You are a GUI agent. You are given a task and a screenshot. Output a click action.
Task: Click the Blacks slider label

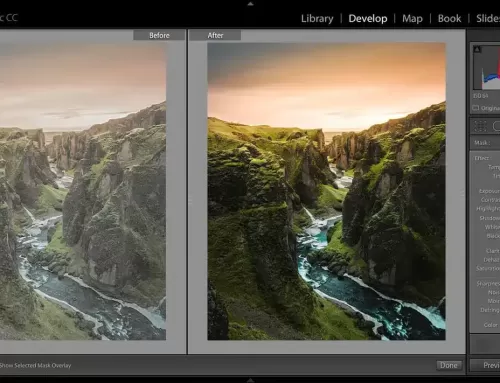coord(493,236)
